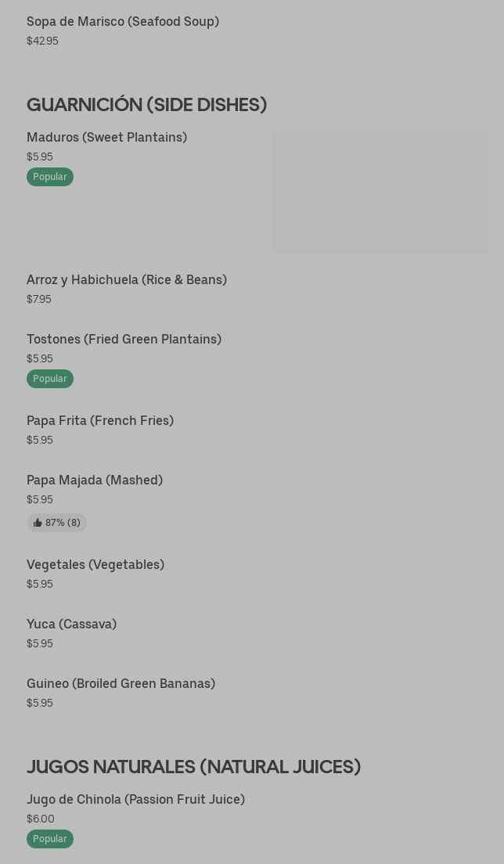This screenshot has height=864, width=504.
Task: Select Sopa de Marisco (Seafood Soup)
Action: 123,21
